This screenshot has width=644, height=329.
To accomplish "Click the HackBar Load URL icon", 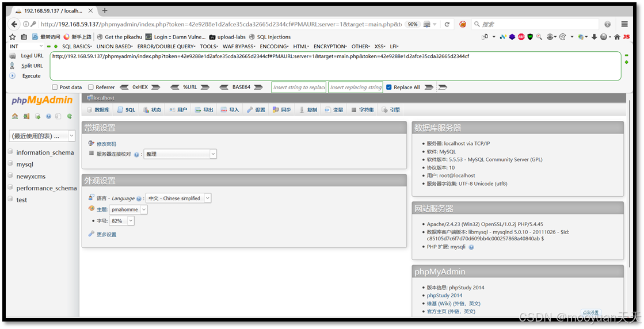I will coord(13,56).
